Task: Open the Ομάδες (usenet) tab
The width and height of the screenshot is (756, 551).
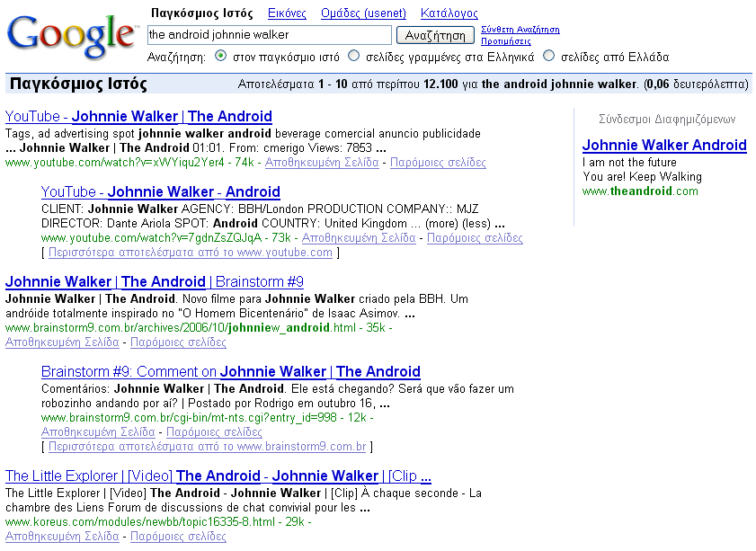Action: tap(363, 13)
